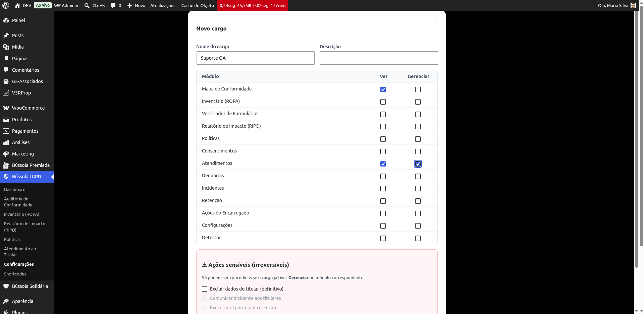Viewport: 644px width, 314px height.
Task: Go to Shortcodes submenu item
Action: (x=15, y=274)
